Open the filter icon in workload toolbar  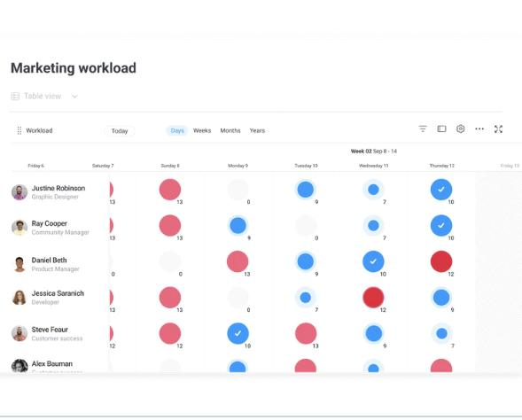(x=423, y=128)
